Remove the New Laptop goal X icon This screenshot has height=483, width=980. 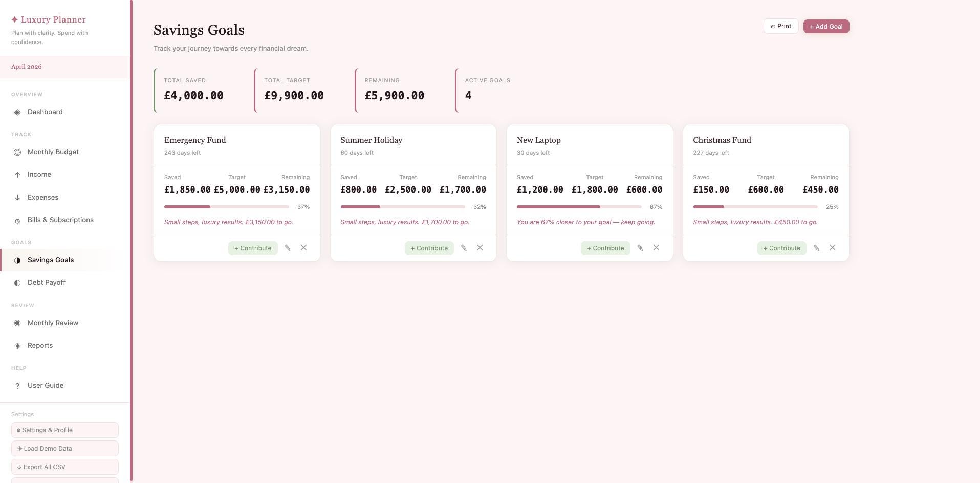656,248
